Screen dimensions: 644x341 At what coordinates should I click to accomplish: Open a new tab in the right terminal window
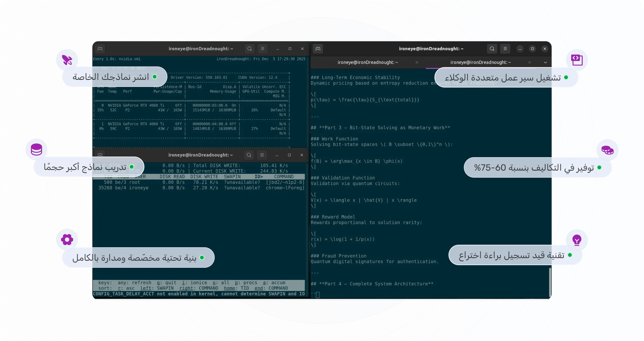click(318, 49)
